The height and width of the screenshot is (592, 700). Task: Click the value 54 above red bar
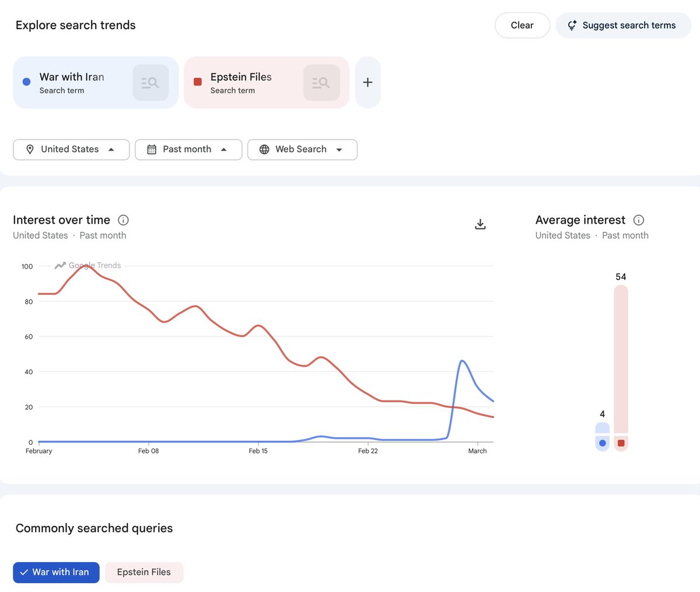pos(621,277)
